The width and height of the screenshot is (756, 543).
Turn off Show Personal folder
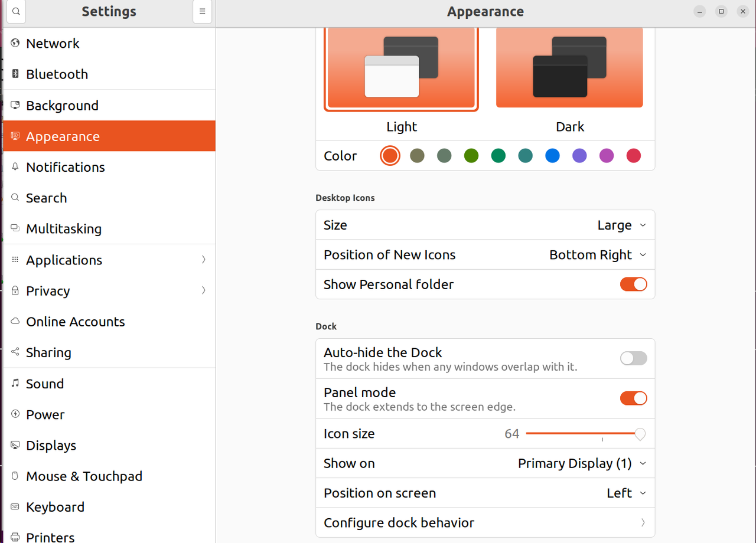[x=633, y=284]
